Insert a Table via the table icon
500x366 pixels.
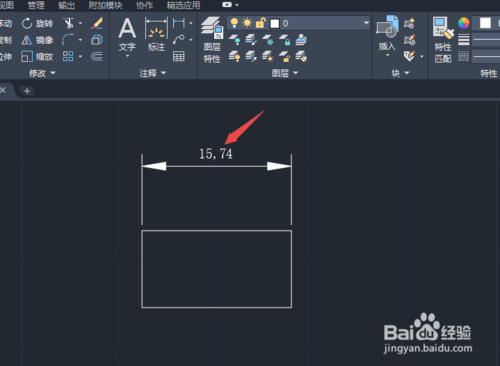pyautogui.click(x=179, y=56)
